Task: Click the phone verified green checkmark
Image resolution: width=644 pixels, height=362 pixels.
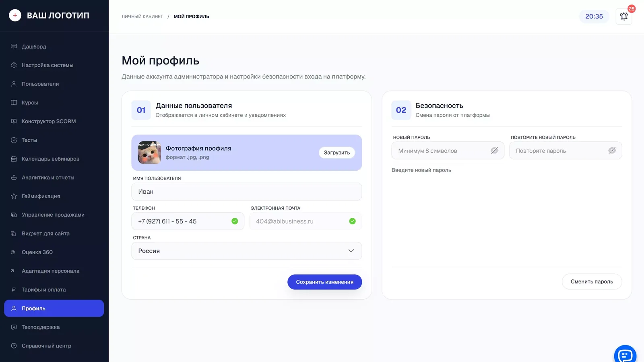Action: pyautogui.click(x=235, y=221)
